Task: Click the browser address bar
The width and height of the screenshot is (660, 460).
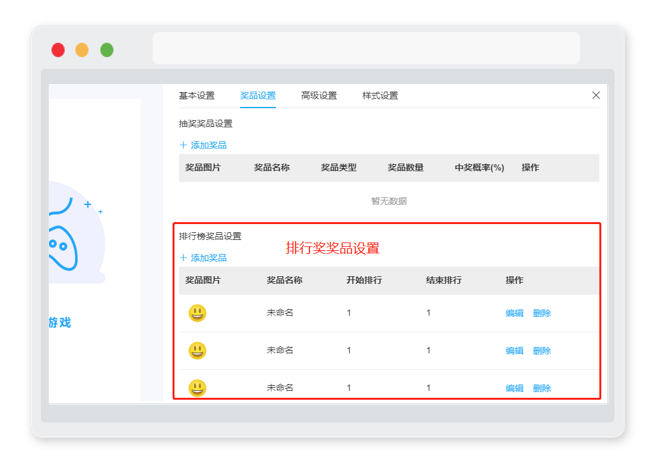Action: (x=366, y=48)
